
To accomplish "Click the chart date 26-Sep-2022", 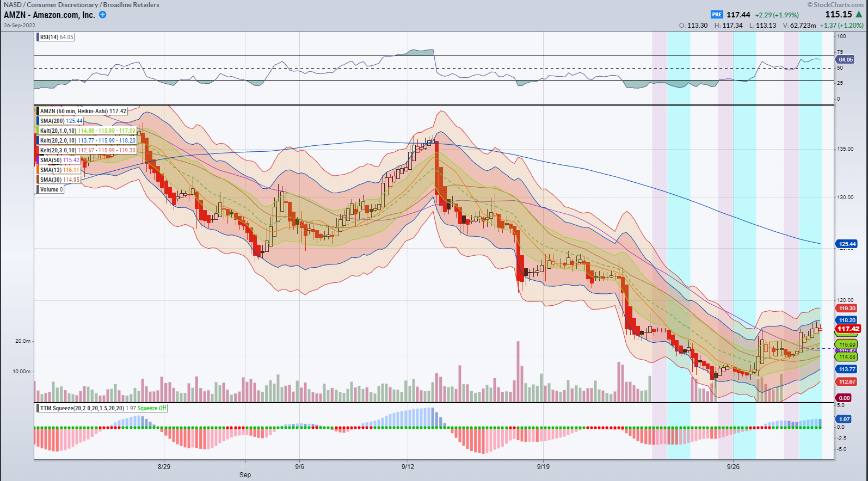I will coord(20,26).
